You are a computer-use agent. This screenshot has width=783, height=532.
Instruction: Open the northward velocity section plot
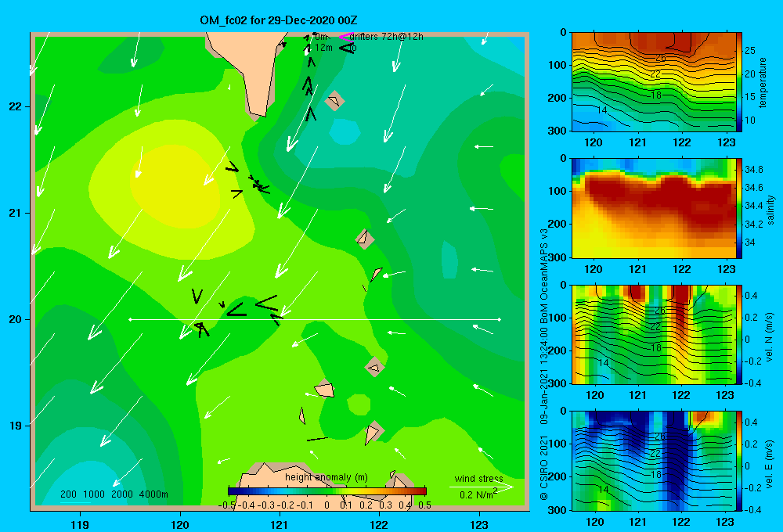click(654, 335)
